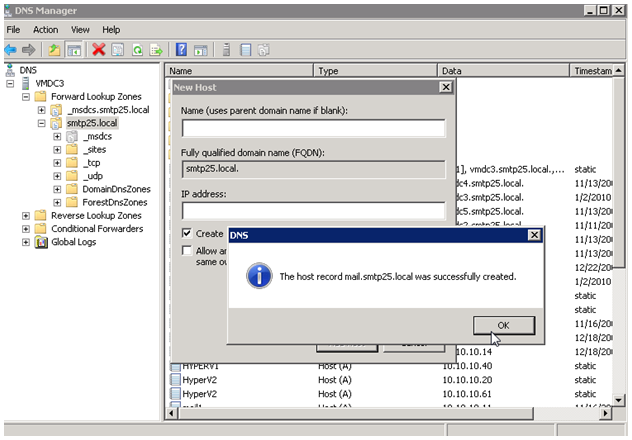Open the Help menu
The width and height of the screenshot is (632, 440).
(111, 30)
